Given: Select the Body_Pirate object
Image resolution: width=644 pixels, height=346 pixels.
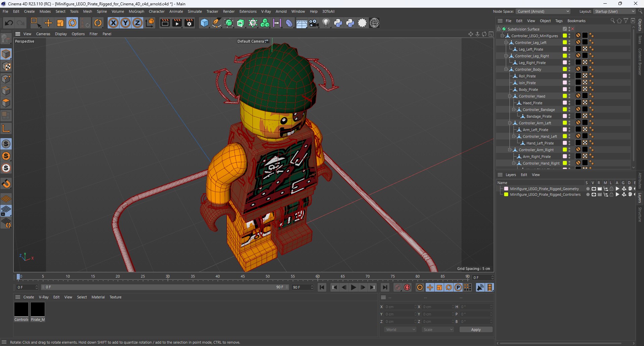Looking at the screenshot, I should (528, 90).
